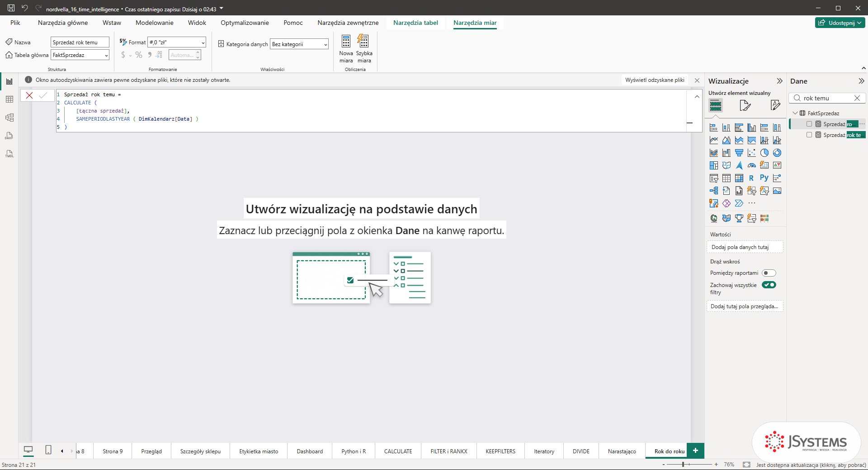Turn off 'Zachowaj wszystkie filtry' switch
The image size is (868, 470).
(769, 285)
